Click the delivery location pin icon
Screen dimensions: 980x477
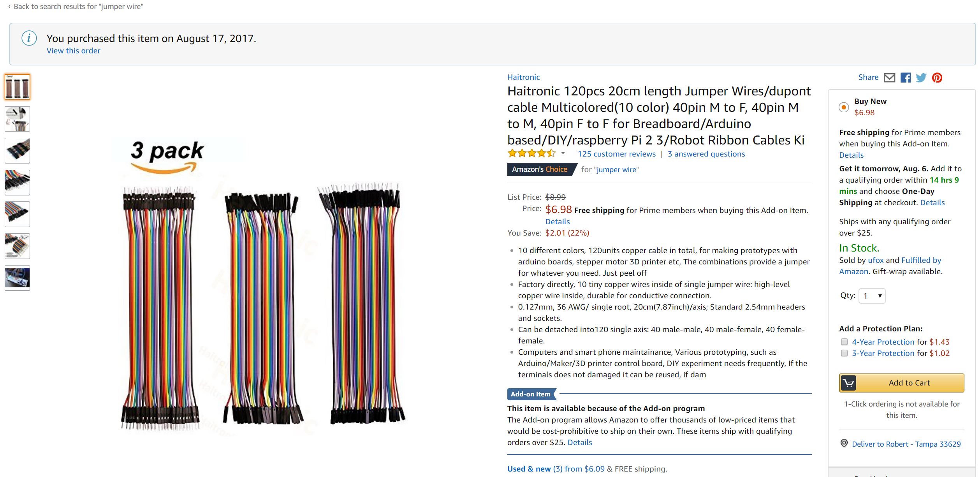point(844,443)
